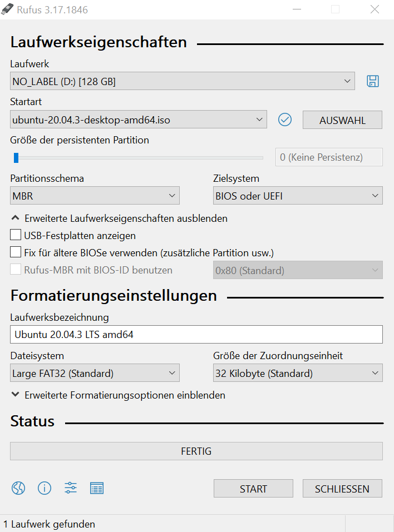The width and height of the screenshot is (394, 532).
Task: Click the Formatierungseinstellungen heading
Action: [x=114, y=296]
